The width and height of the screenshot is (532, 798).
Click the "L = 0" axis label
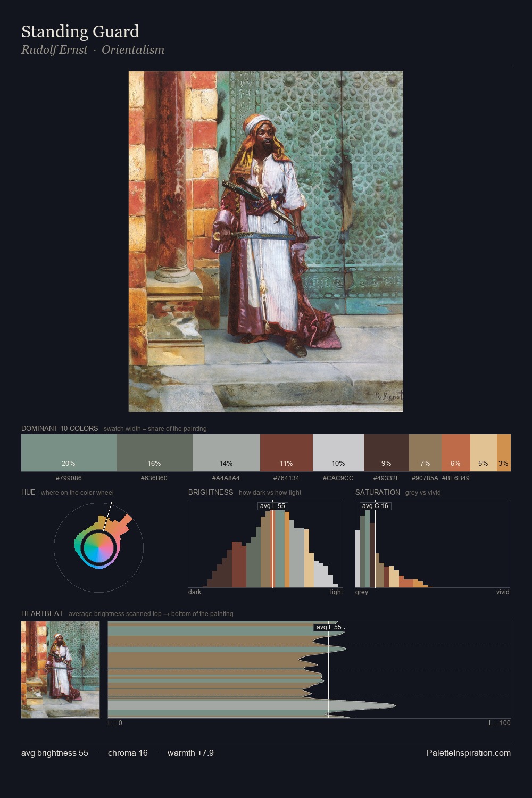115,723
